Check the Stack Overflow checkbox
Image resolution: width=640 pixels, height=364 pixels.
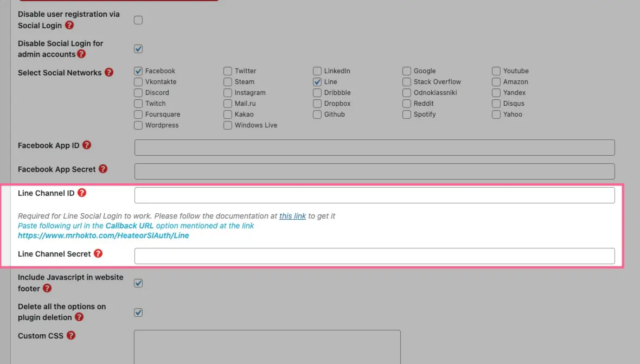coord(407,82)
